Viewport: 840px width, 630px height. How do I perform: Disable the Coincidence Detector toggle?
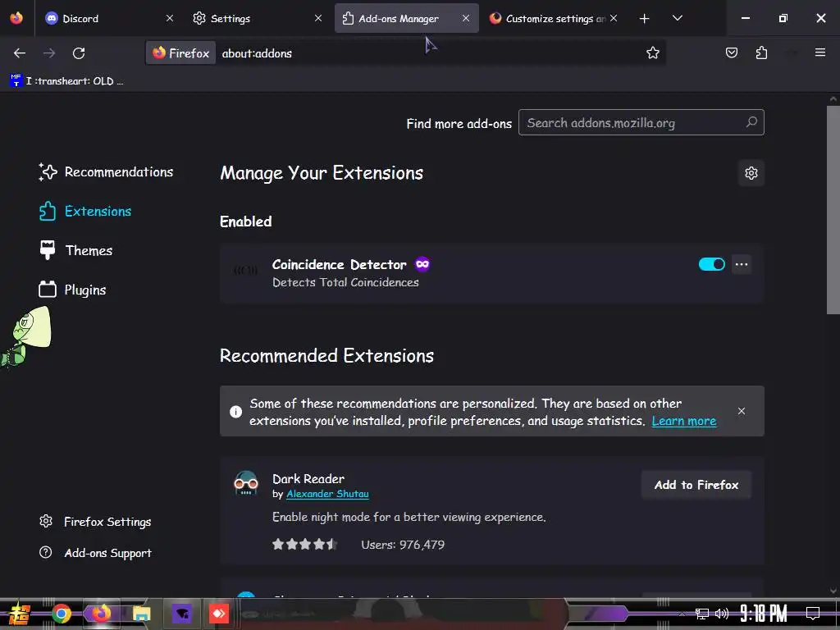[711, 264]
